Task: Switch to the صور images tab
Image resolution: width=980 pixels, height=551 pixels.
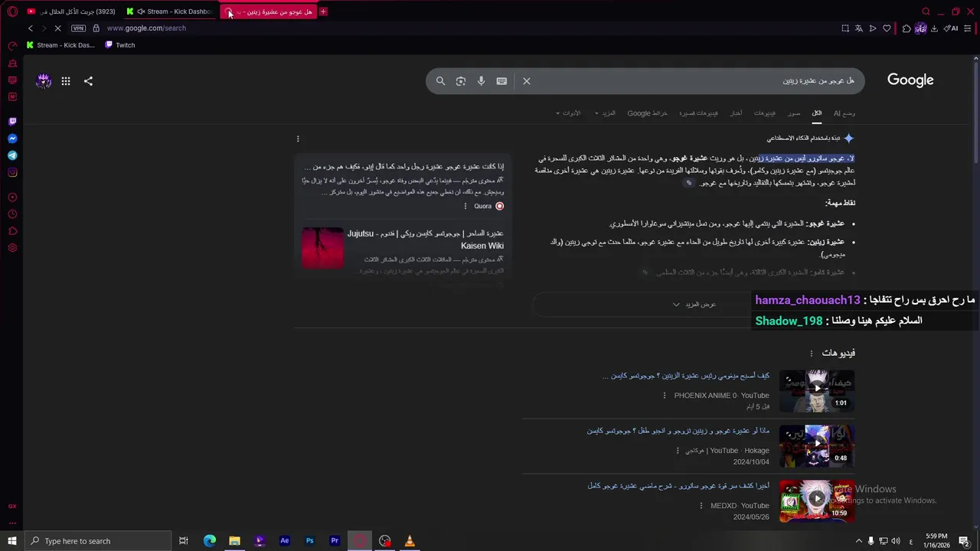Action: pos(794,113)
